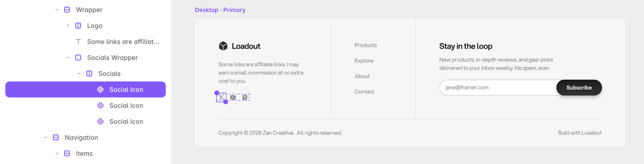
Task: Click the Socials Wrapper frame icon
Action: click(78, 58)
